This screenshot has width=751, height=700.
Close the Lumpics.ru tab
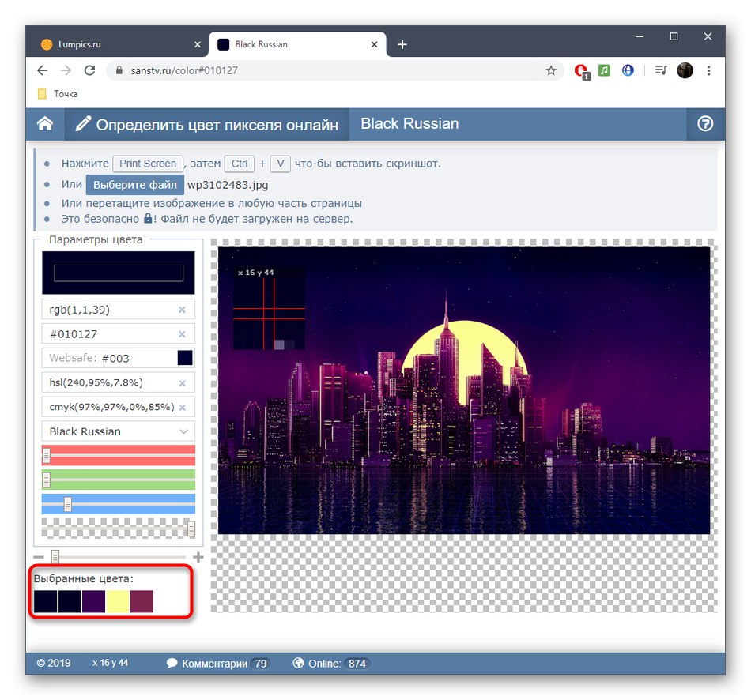coord(198,44)
